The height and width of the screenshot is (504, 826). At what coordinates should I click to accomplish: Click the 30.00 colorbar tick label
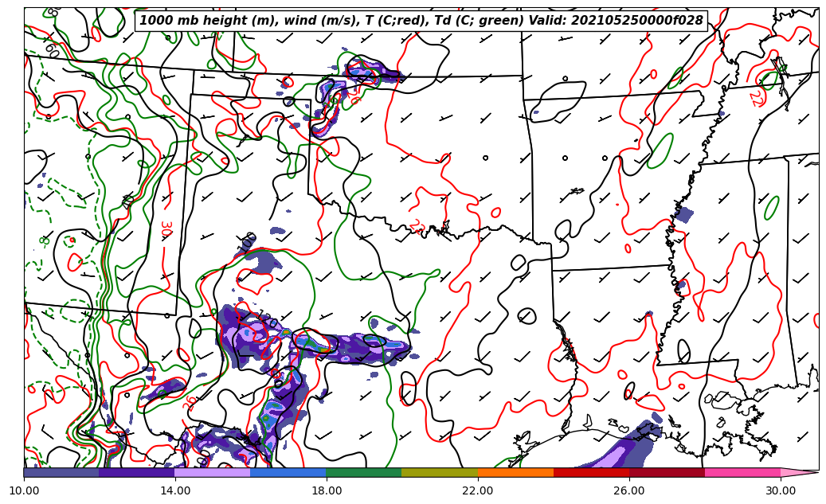pyautogui.click(x=781, y=490)
